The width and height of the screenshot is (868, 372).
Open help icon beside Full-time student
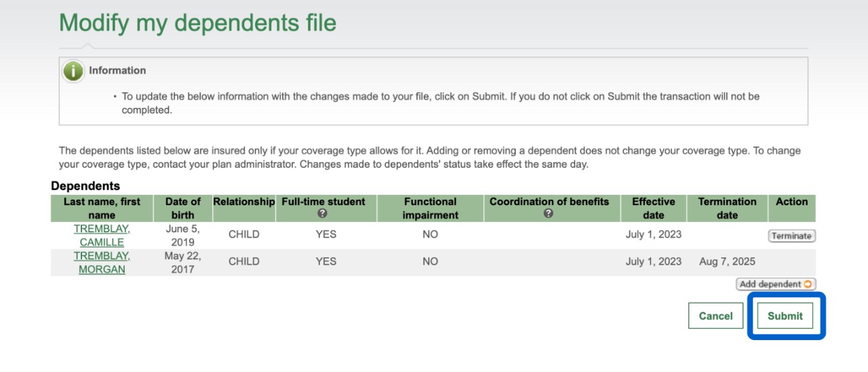(322, 214)
